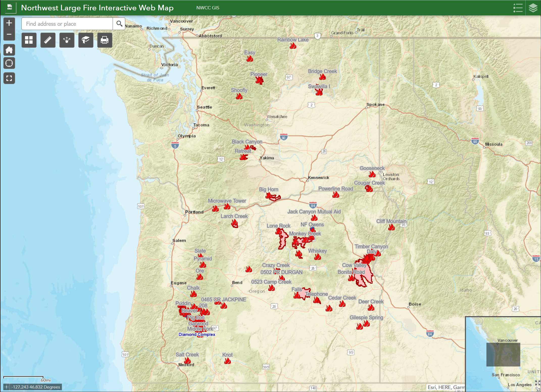
Task: Open the bookmarks book icon
Action: click(x=86, y=40)
